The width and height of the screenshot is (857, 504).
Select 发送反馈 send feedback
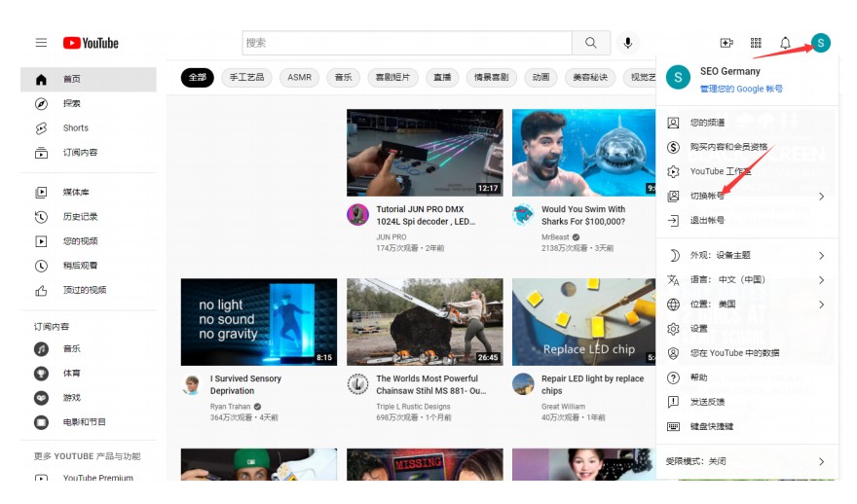747,402
